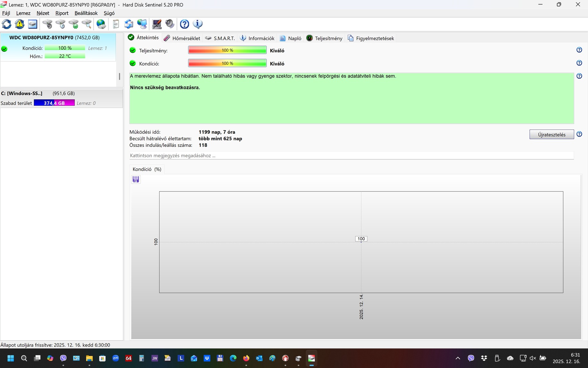588x368 pixels.
Task: Click the globe with disk toolbar icon
Action: tap(101, 24)
